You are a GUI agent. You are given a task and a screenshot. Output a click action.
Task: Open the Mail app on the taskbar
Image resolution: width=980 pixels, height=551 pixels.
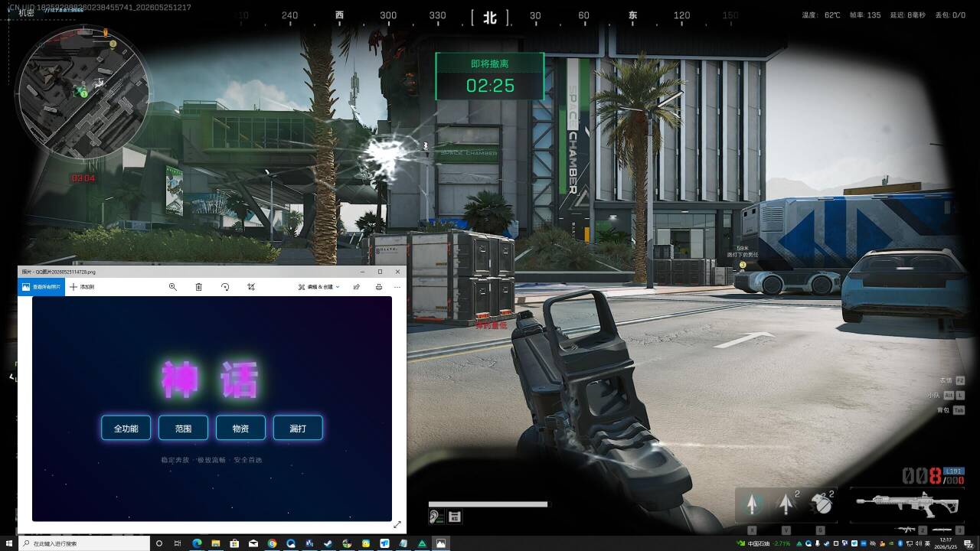(x=253, y=543)
